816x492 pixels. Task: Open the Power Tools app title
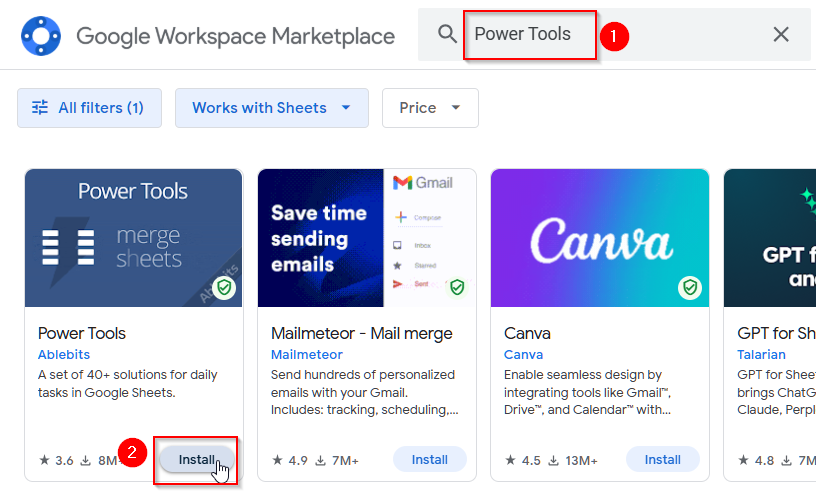[82, 333]
